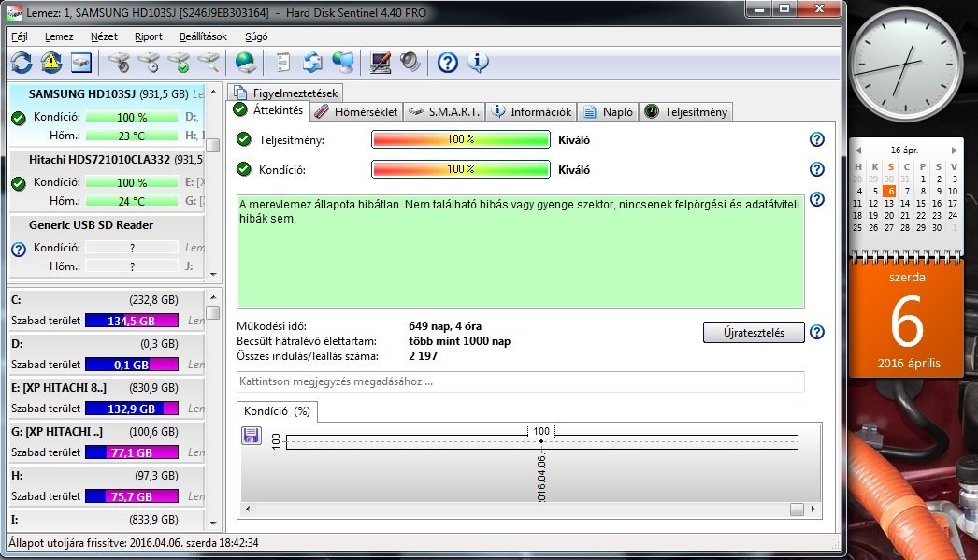Open the Súgó menu
This screenshot has height=560, width=978.
coord(256,36)
